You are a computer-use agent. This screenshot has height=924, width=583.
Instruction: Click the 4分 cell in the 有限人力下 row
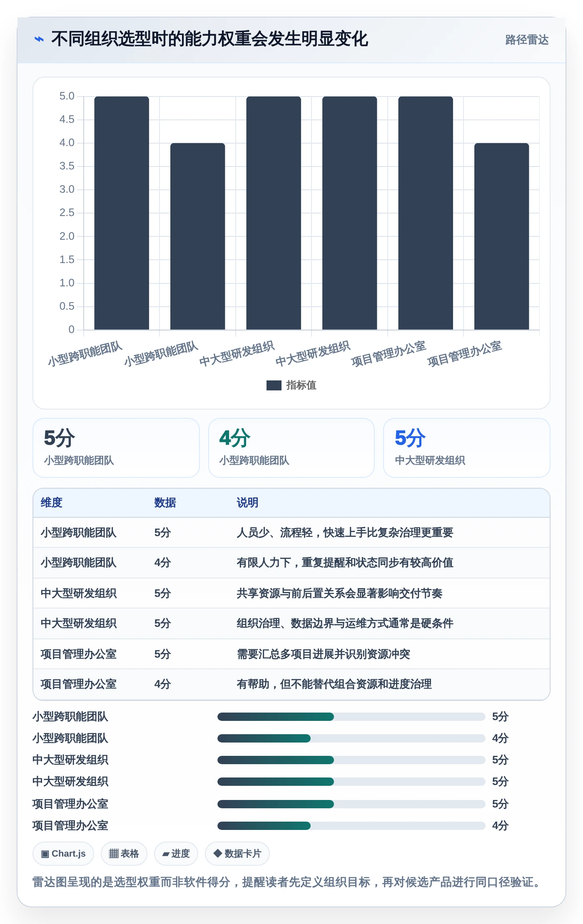162,563
